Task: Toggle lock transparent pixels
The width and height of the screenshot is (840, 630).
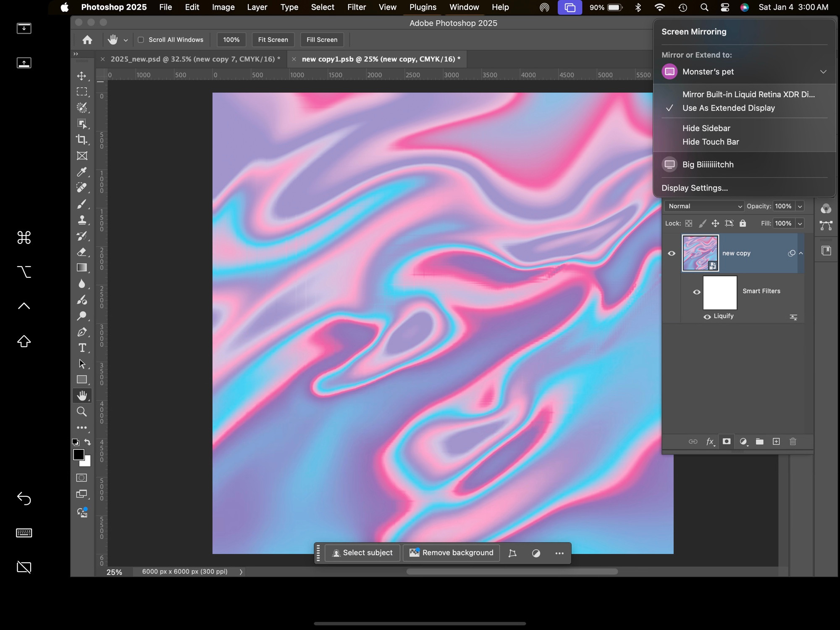Action: coord(689,224)
